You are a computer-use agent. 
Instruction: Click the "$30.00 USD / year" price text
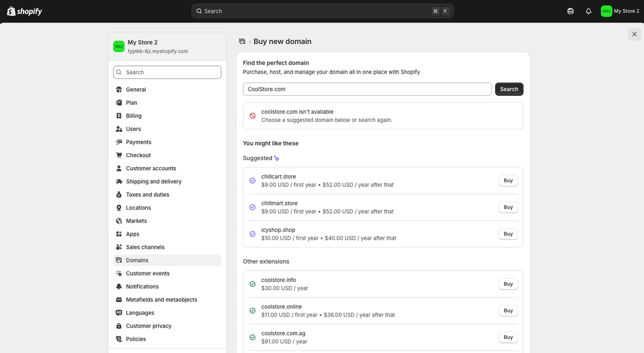285,289
